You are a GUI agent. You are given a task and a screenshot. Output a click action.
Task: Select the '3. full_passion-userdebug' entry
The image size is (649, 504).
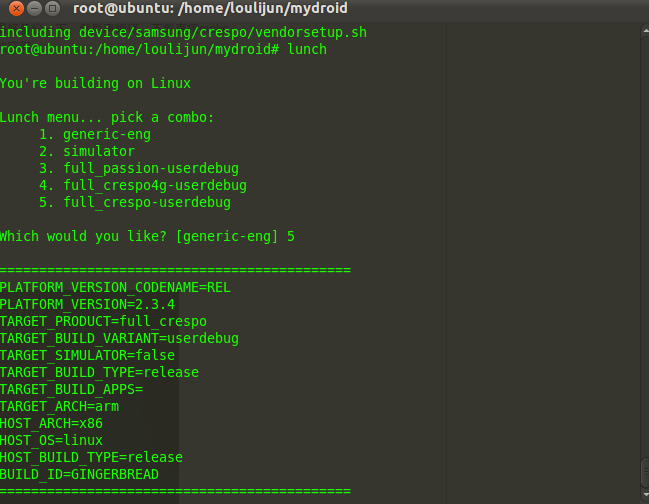[139, 168]
